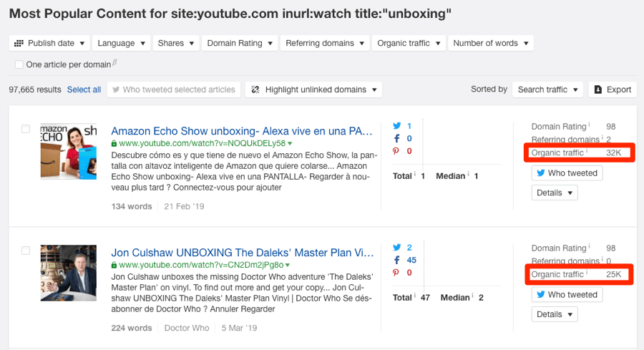The width and height of the screenshot is (644, 350).
Task: Click the Jon Culshaw Dalek video thumbnail
Action: (69, 273)
